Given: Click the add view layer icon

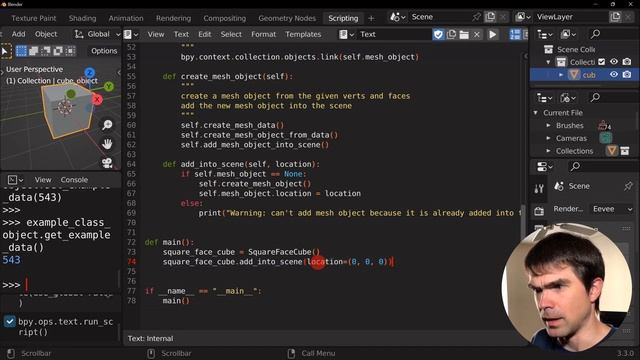Looking at the screenshot, I should click(x=615, y=17).
